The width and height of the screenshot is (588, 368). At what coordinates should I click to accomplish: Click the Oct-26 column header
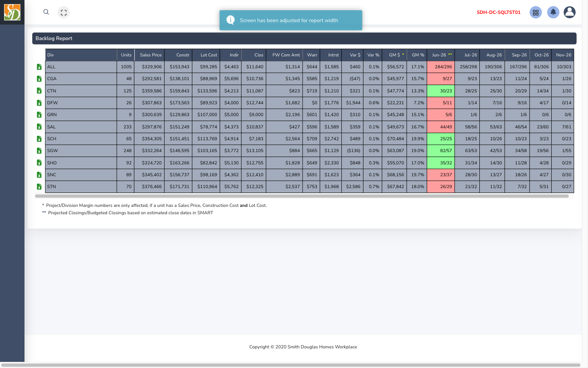[x=541, y=55]
